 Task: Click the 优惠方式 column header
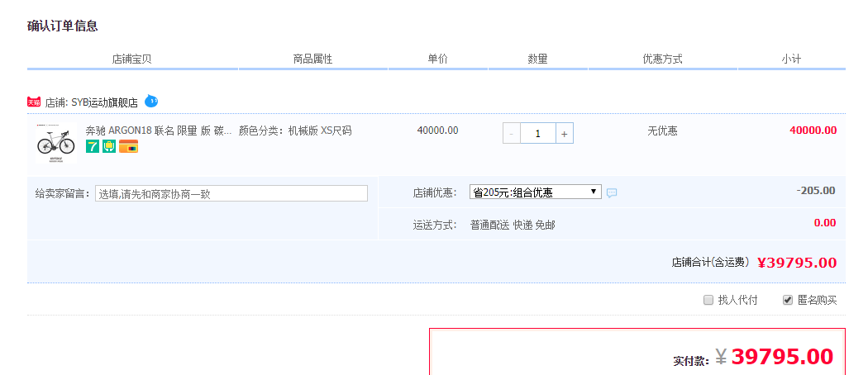click(663, 59)
